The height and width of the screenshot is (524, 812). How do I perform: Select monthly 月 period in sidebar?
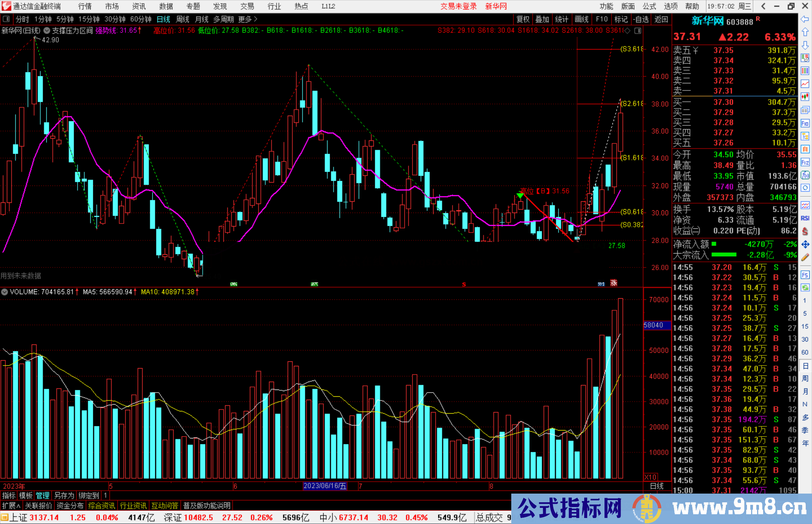point(805,391)
